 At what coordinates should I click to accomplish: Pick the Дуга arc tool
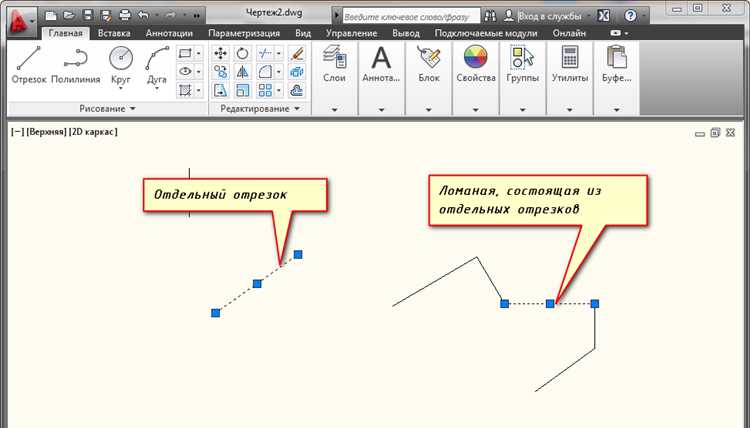click(x=157, y=63)
